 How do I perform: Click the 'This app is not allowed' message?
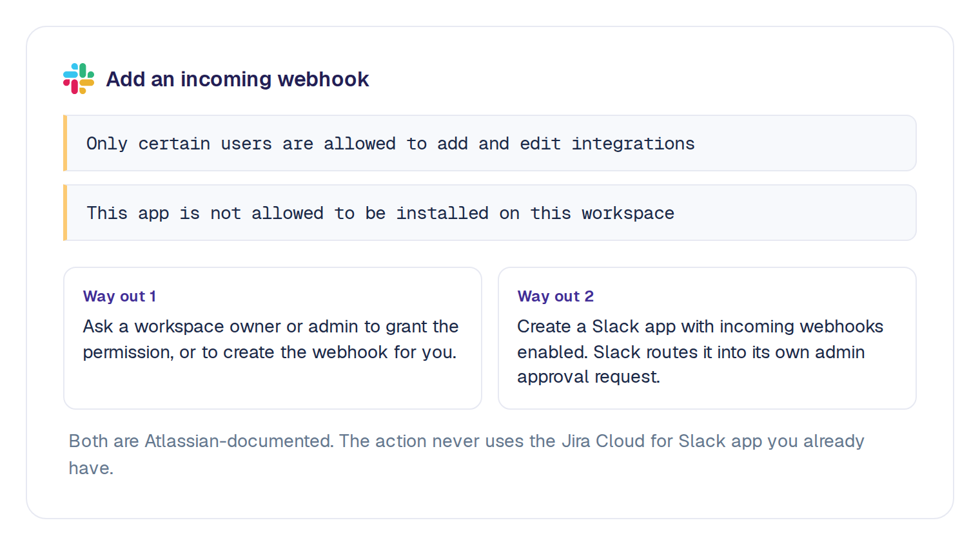click(x=490, y=213)
